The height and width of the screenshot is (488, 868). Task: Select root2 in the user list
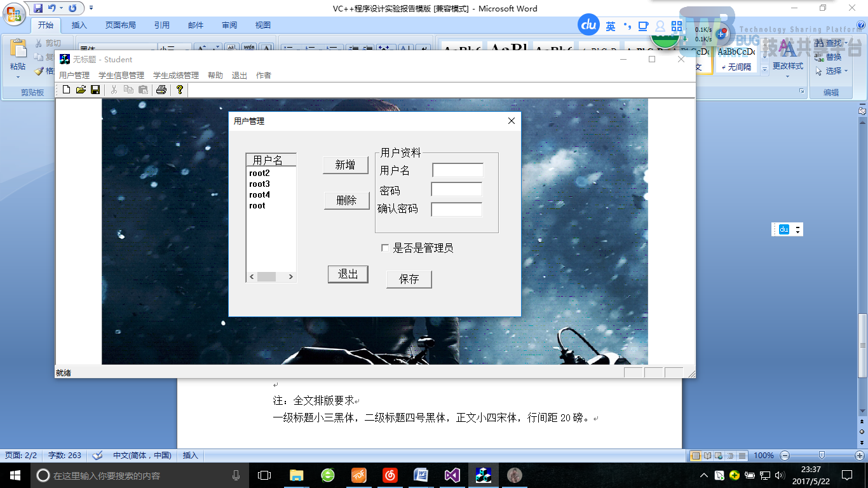click(x=260, y=173)
